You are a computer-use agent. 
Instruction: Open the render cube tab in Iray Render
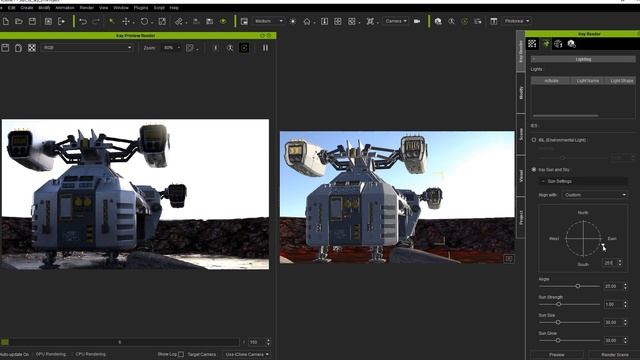point(571,44)
